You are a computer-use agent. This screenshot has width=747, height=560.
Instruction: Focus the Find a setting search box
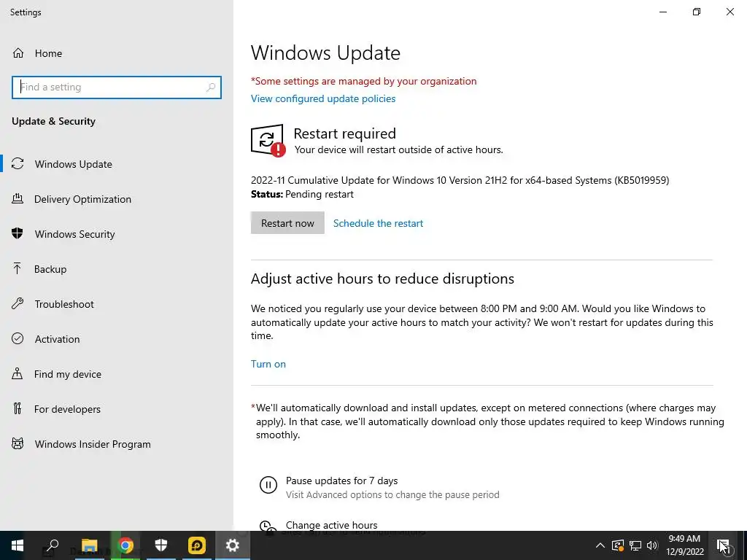point(117,87)
